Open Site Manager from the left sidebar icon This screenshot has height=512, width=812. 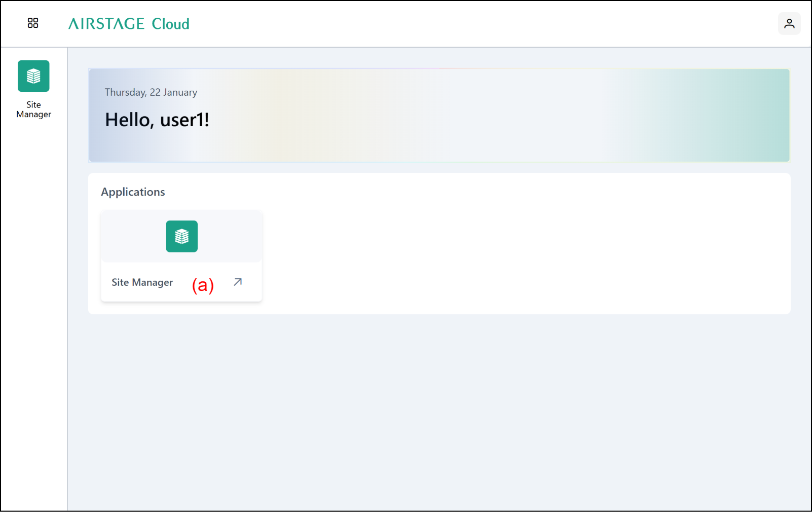(33, 76)
